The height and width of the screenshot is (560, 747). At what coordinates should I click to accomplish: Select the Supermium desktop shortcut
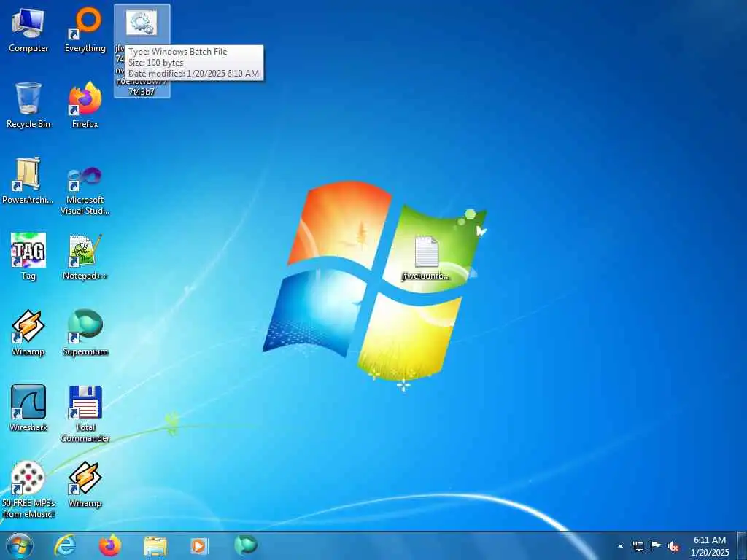coord(85,332)
